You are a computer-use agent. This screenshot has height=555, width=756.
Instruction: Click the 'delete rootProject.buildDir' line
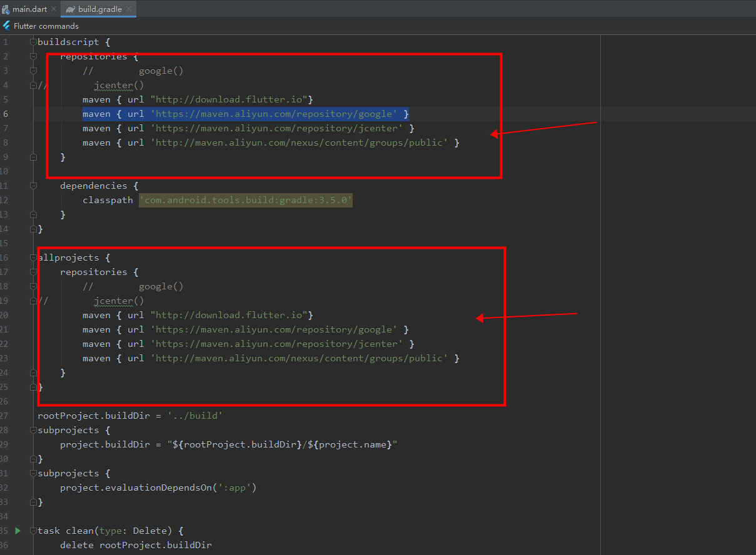(x=136, y=545)
